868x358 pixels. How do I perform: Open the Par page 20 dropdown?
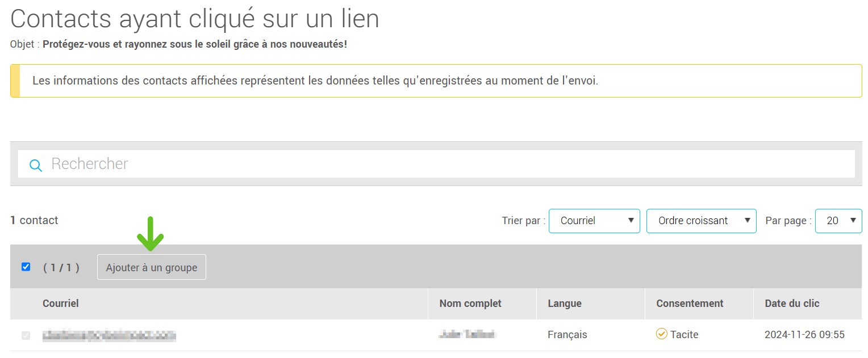838,221
